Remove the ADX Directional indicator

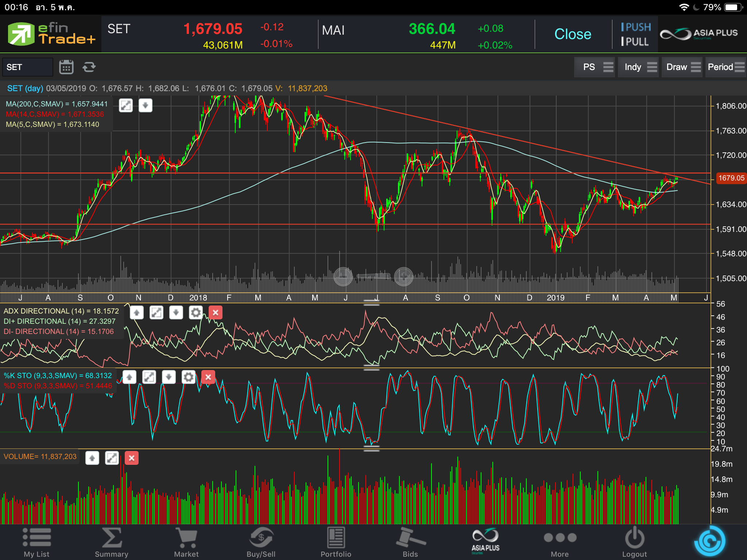pos(216,313)
